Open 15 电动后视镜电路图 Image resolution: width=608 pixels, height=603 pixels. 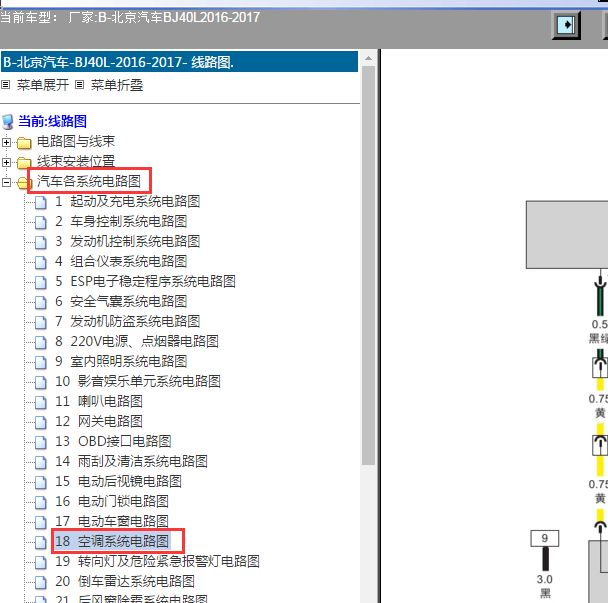coord(118,482)
